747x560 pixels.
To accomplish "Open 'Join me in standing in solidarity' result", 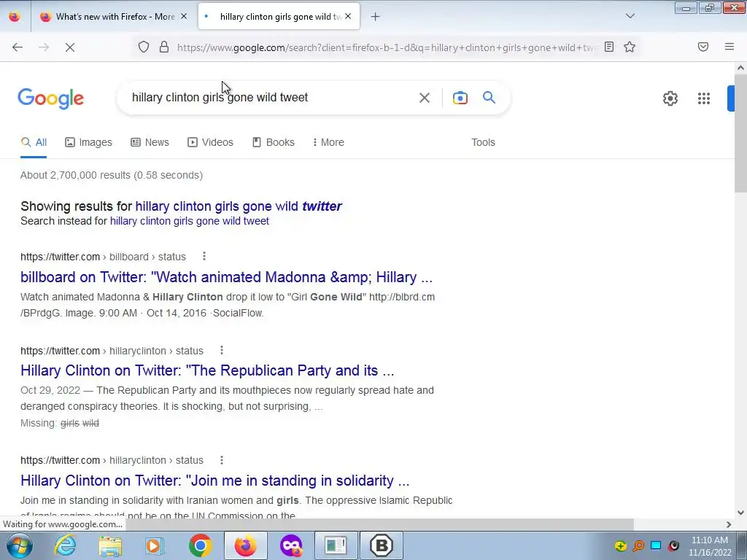I will coord(215,481).
